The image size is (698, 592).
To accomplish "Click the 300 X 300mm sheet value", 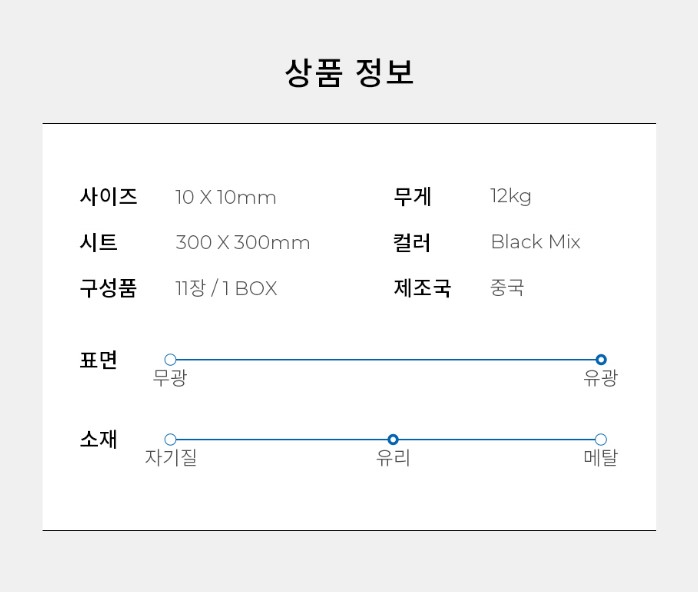I will pos(242,243).
